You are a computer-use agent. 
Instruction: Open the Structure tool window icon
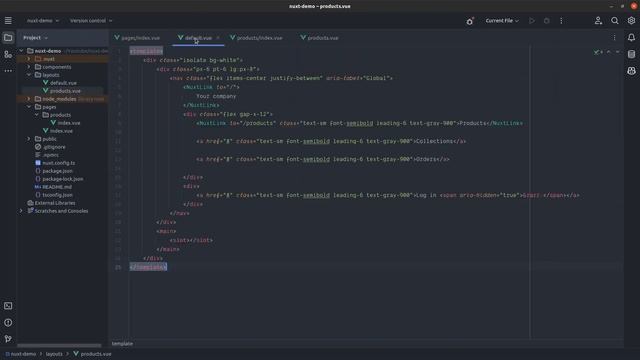(8, 54)
